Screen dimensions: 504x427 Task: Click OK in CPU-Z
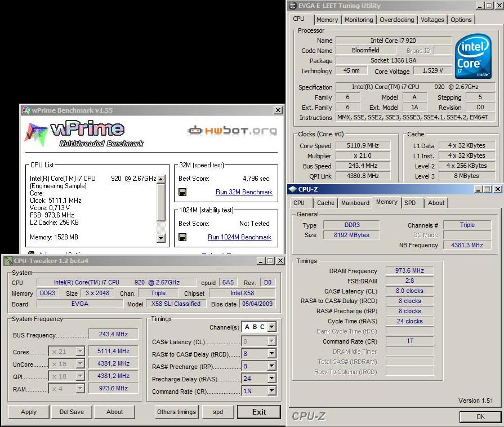point(480,417)
